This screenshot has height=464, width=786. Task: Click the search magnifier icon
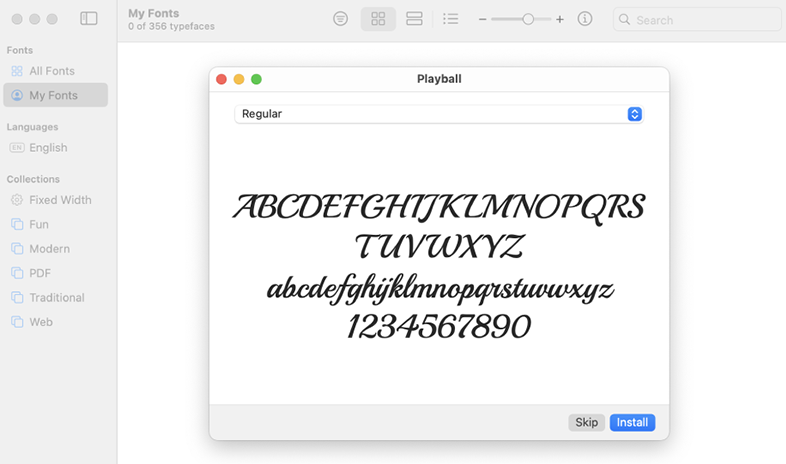coord(624,20)
